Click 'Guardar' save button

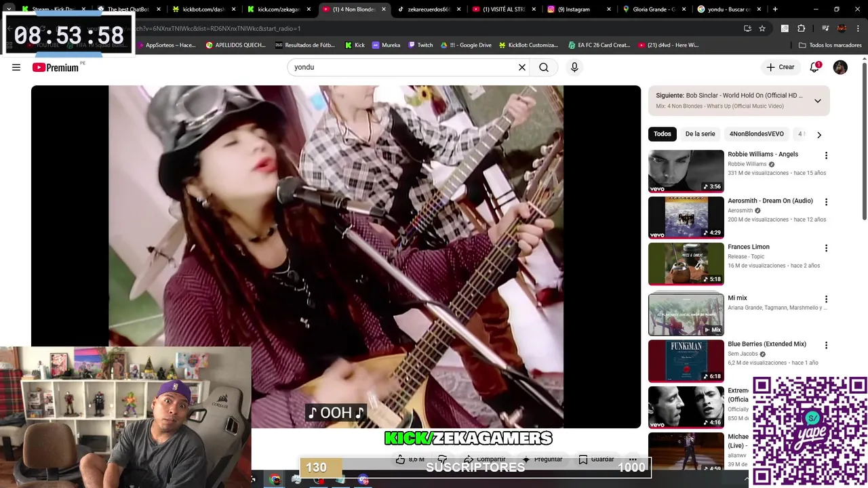[596, 459]
